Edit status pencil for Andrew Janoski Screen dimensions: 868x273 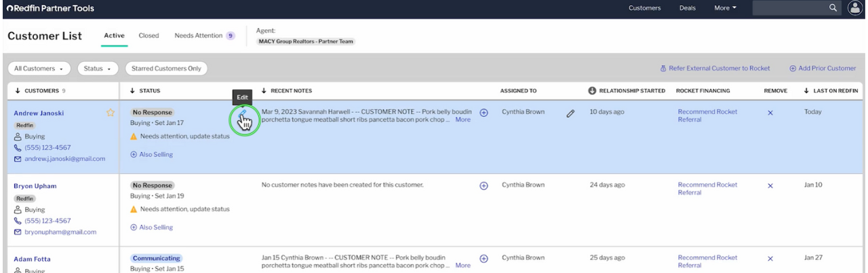point(243,113)
